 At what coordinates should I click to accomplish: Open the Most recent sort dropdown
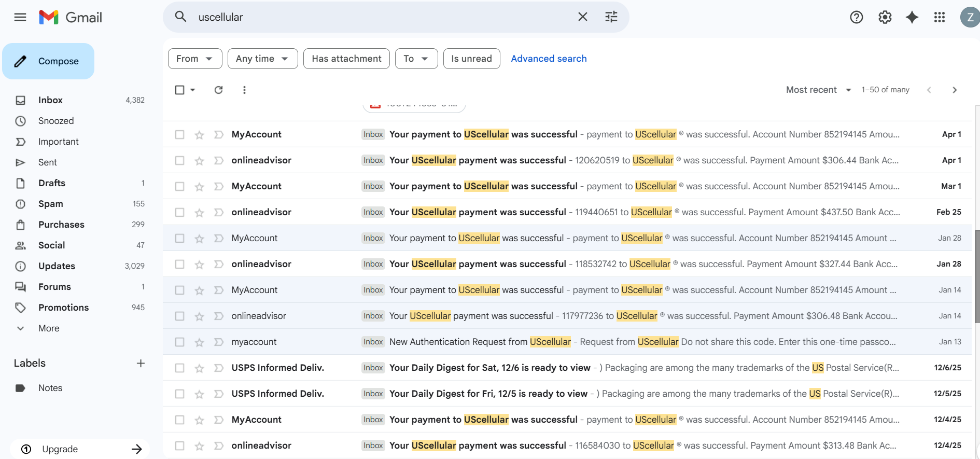point(818,90)
